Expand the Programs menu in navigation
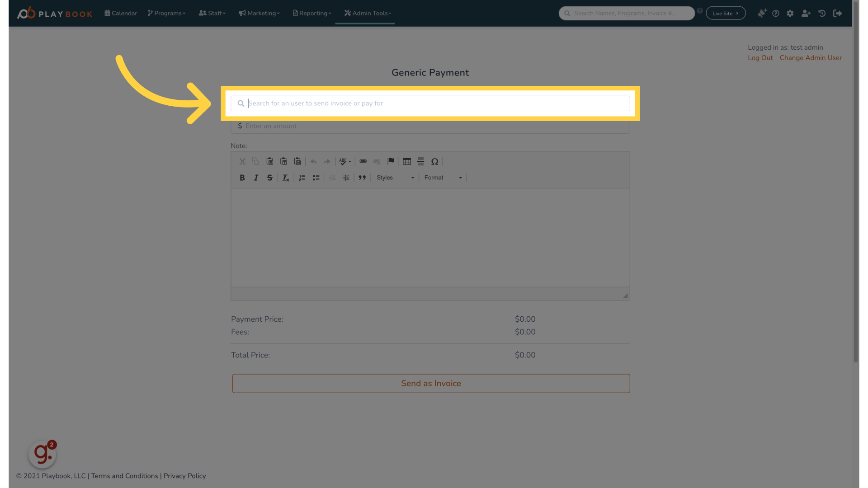This screenshot has width=868, height=488. point(166,13)
